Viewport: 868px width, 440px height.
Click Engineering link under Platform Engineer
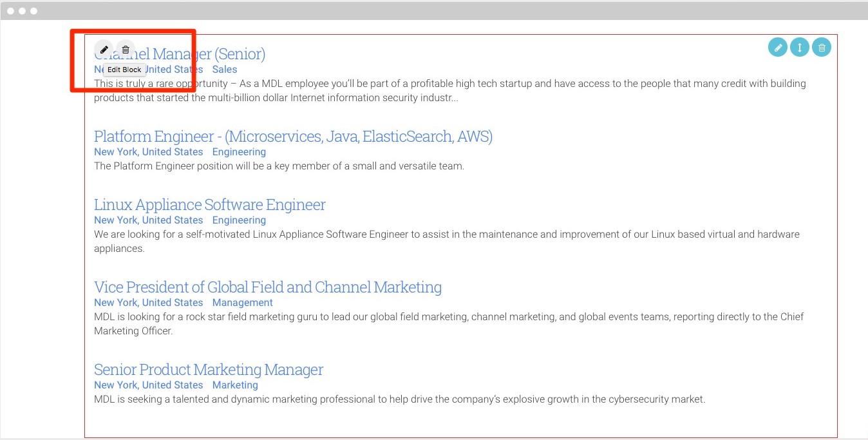[x=239, y=152]
